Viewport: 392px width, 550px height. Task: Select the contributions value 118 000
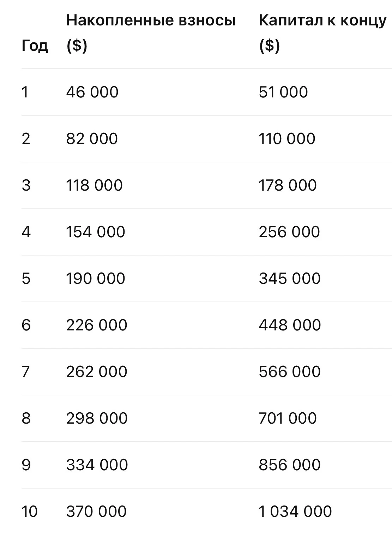(x=95, y=185)
